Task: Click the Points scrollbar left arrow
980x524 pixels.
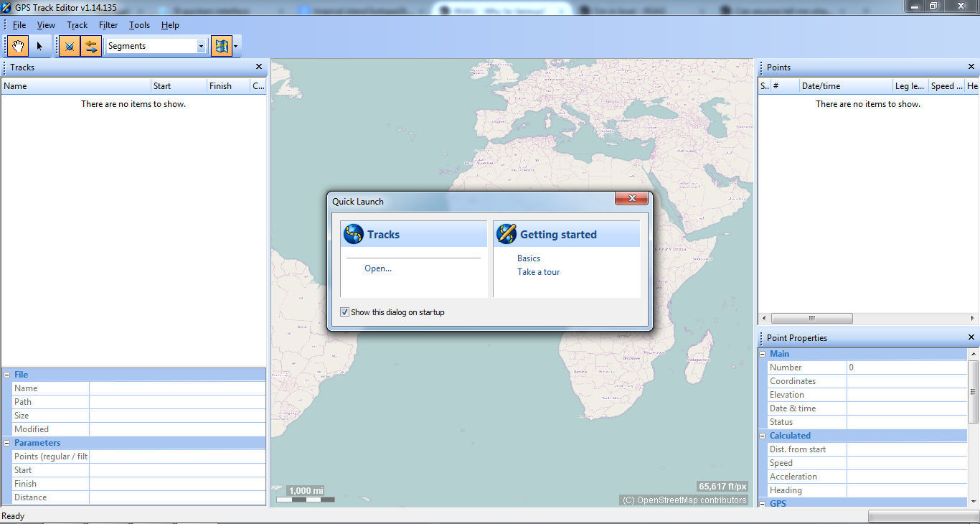Action: [764, 318]
